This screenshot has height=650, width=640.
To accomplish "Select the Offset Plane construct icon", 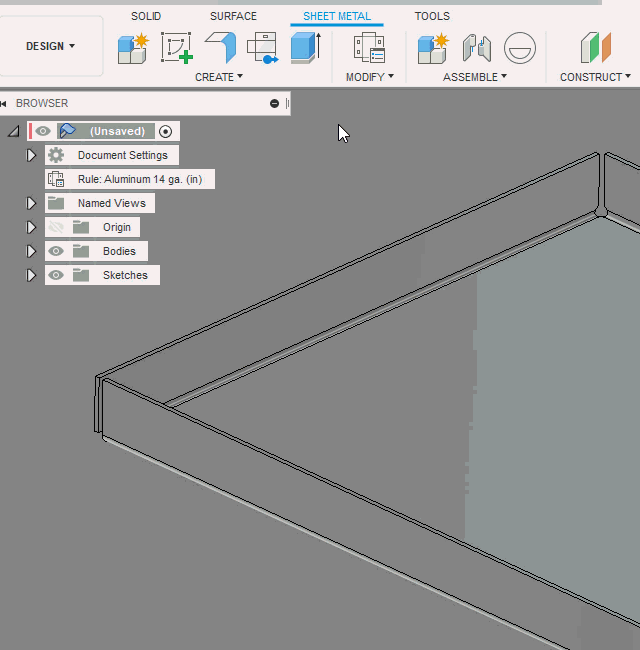I will coord(595,47).
